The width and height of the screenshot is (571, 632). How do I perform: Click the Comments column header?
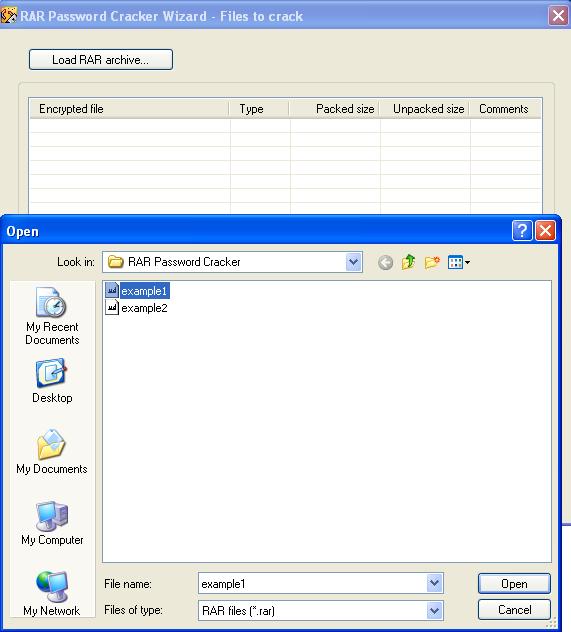[x=505, y=109]
